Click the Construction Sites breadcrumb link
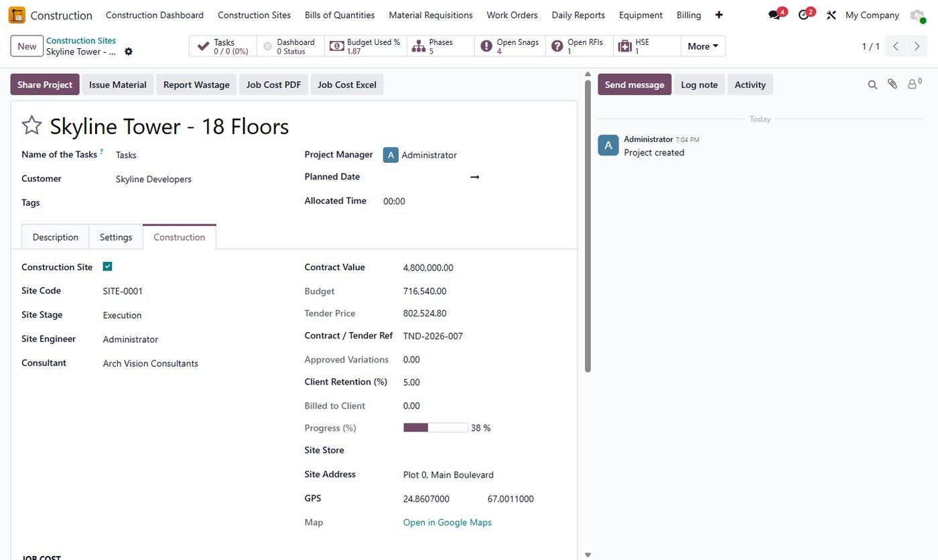Screen dimensions: 938x560 [x=81, y=41]
